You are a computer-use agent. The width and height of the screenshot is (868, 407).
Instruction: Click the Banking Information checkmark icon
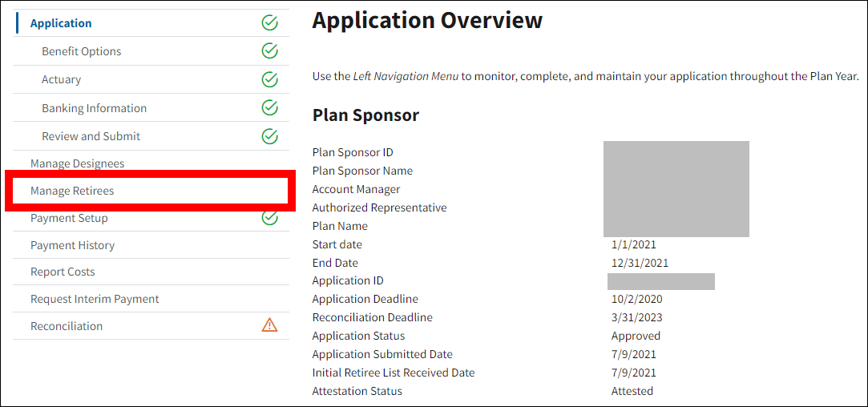(x=269, y=108)
